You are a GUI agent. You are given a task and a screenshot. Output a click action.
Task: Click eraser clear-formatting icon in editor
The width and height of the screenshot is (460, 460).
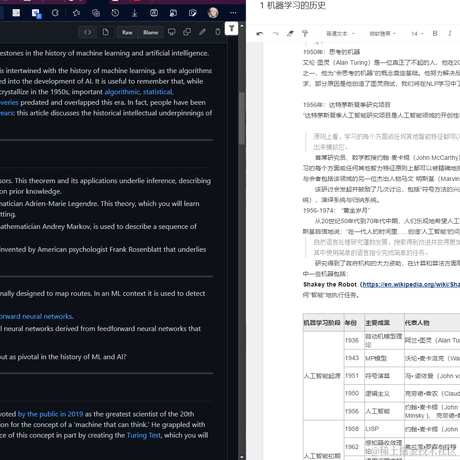(290, 33)
